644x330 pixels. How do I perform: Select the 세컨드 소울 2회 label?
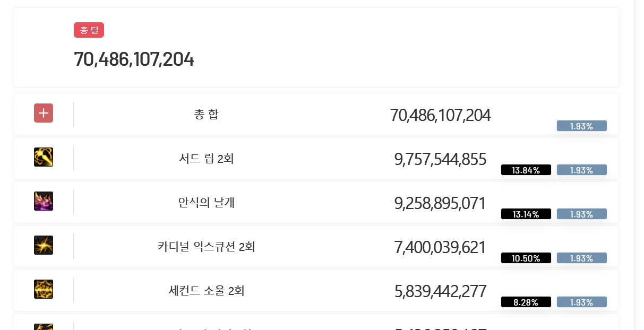(x=207, y=291)
